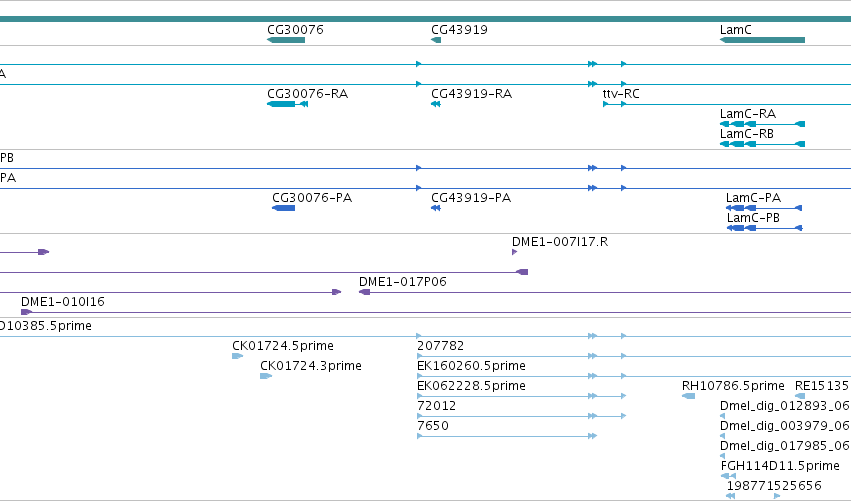Image resolution: width=851 pixels, height=501 pixels.
Task: Select the CK01724.5prime EST arrow
Action: (237, 356)
